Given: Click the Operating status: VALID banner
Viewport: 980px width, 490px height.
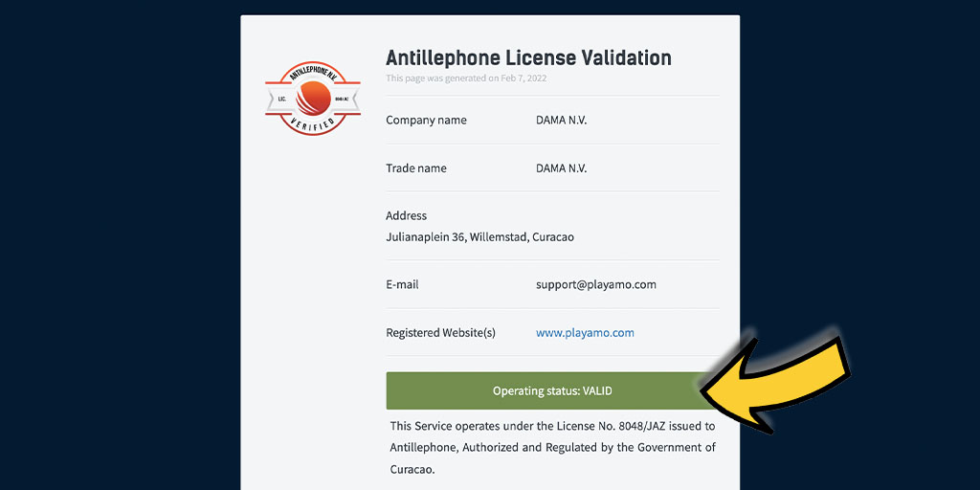Looking at the screenshot, I should [x=552, y=390].
